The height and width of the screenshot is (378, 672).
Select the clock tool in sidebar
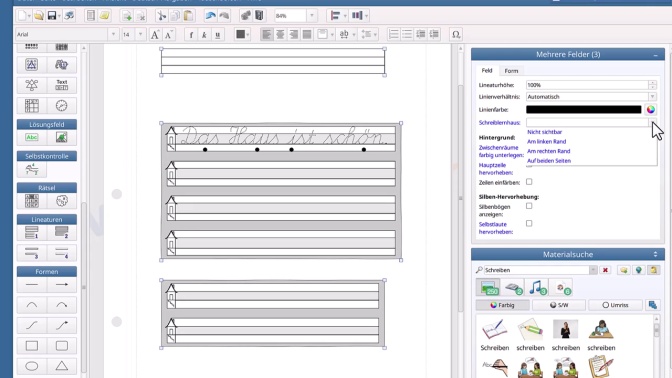(x=61, y=105)
